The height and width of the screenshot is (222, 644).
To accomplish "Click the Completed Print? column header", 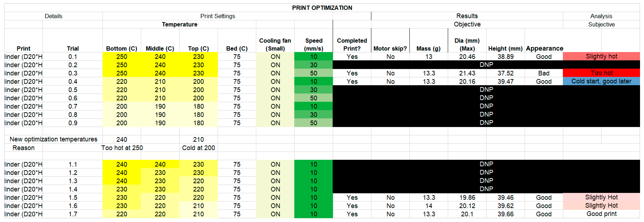I will point(352,44).
